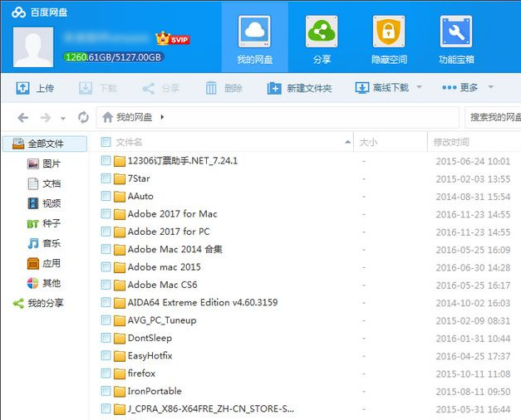521x420 pixels.
Task: Click the 文件名 sort arrow indicator
Action: tap(347, 142)
